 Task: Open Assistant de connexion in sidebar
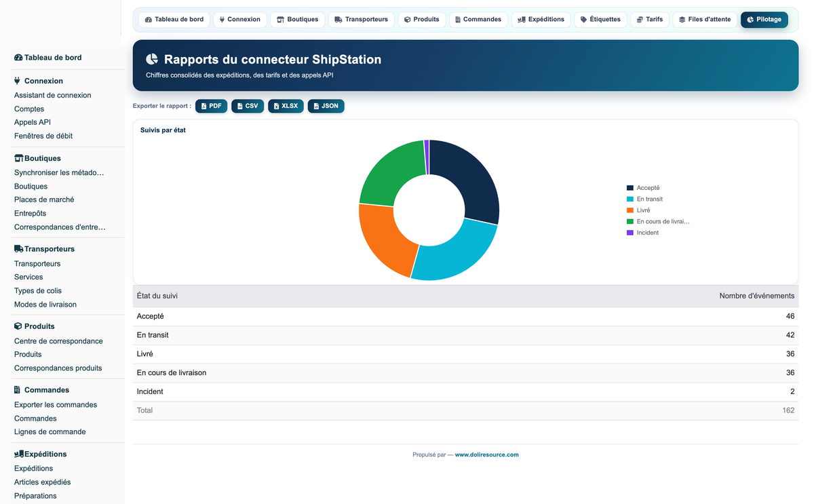[53, 96]
